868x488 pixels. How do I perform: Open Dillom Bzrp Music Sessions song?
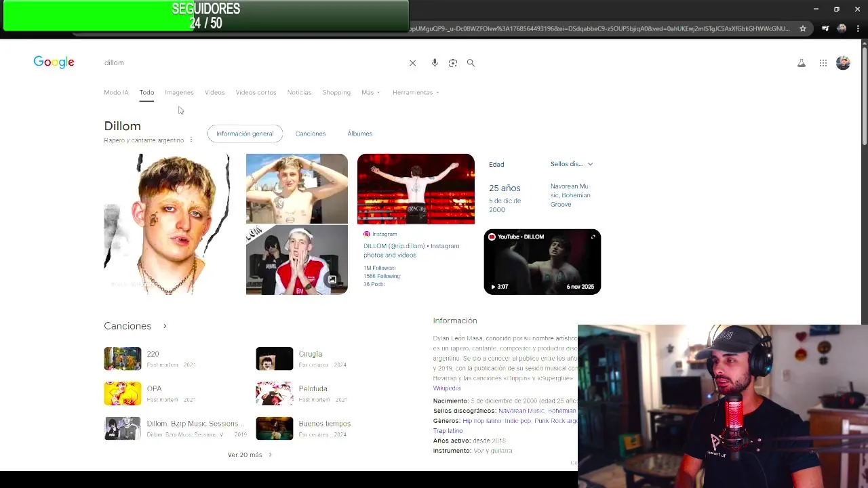[x=195, y=424]
